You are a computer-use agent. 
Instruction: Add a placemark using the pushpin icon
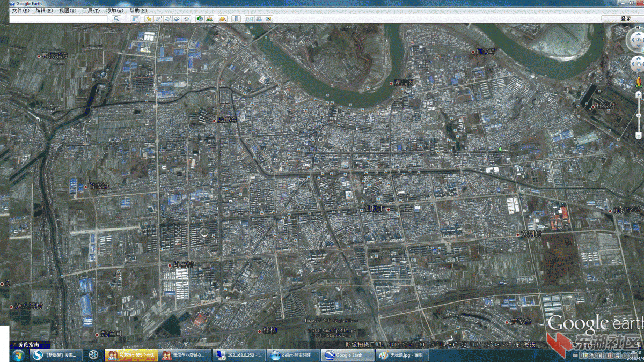click(149, 19)
